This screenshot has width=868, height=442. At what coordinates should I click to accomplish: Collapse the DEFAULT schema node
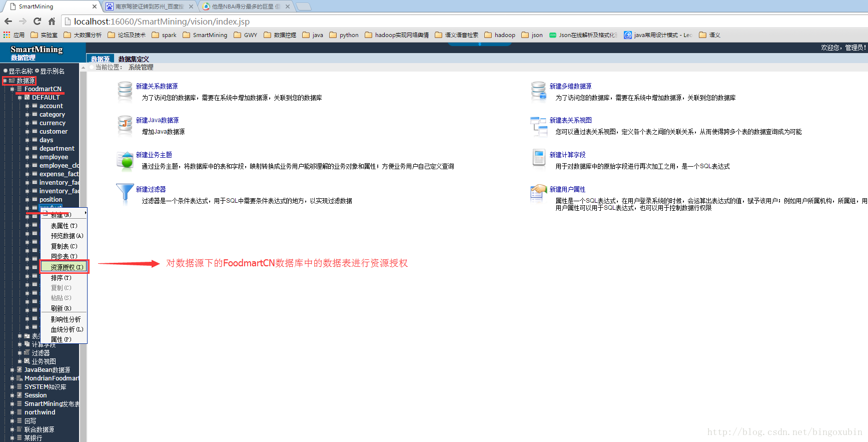click(x=20, y=97)
